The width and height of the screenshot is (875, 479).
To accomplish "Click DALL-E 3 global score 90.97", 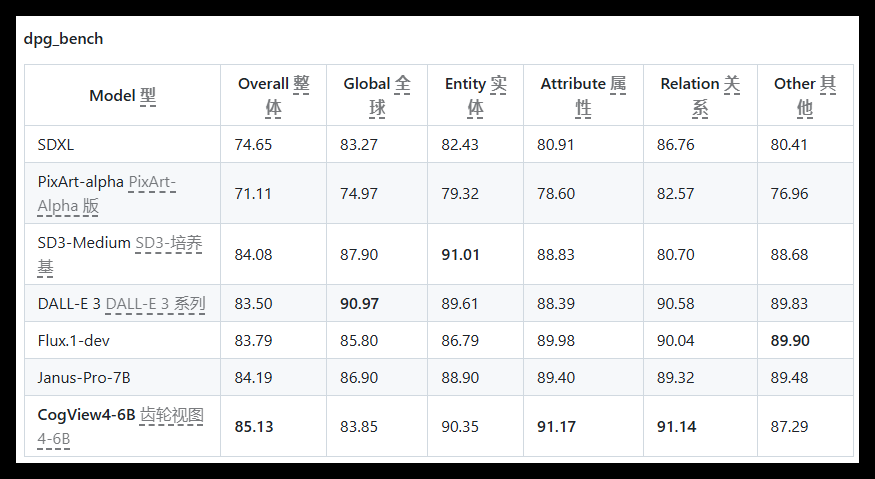I will pos(359,304).
